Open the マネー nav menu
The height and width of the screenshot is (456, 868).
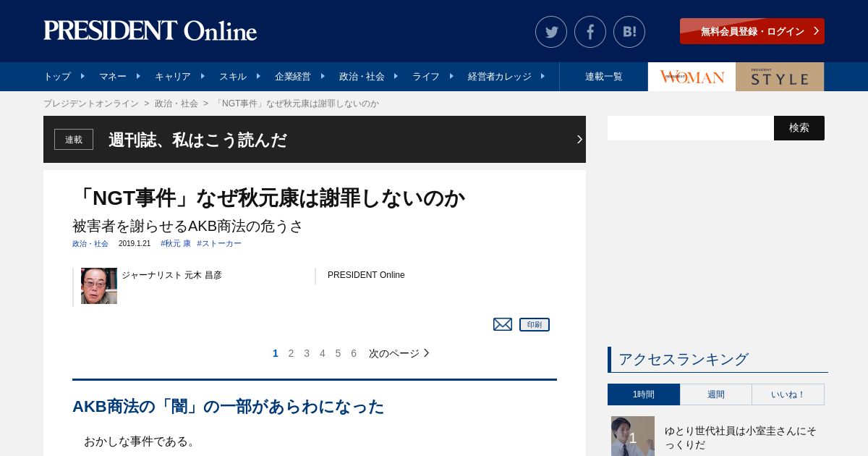pyautogui.click(x=113, y=76)
